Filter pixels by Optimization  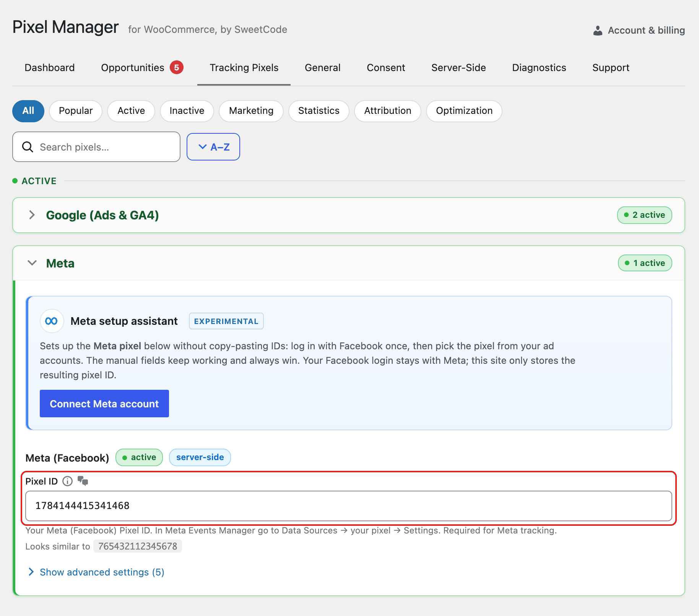[464, 111]
